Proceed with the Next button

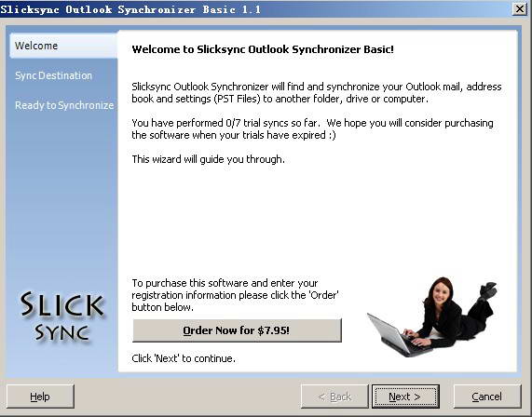(x=405, y=397)
